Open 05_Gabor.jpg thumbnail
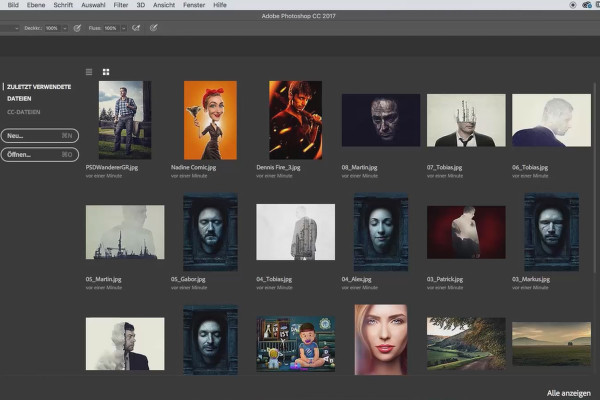This screenshot has height=400, width=600. click(x=210, y=232)
